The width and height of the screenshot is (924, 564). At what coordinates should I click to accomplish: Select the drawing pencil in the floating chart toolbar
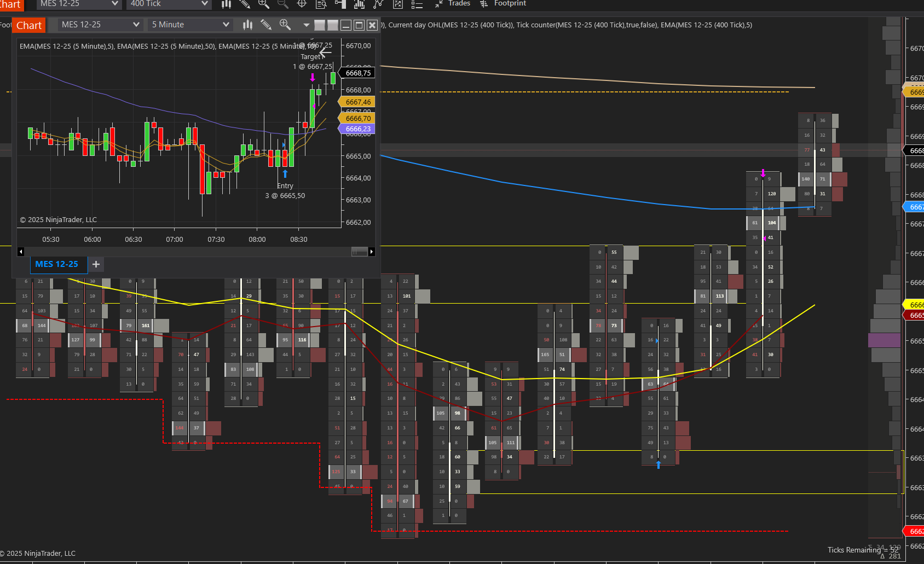(x=266, y=25)
